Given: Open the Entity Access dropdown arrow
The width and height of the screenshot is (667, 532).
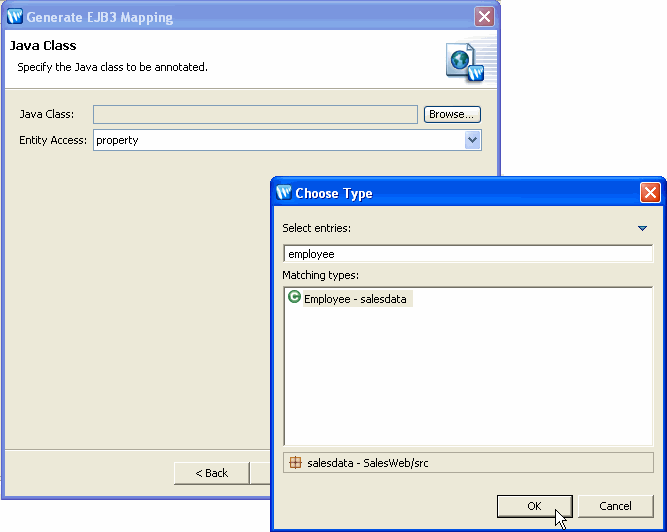Looking at the screenshot, I should (473, 140).
